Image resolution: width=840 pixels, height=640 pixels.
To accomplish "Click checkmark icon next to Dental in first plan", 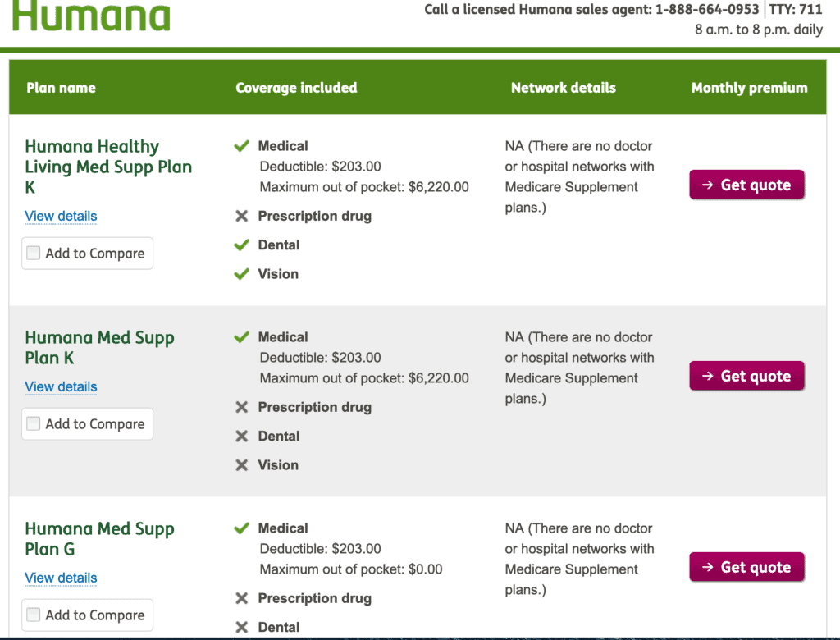I will [241, 245].
